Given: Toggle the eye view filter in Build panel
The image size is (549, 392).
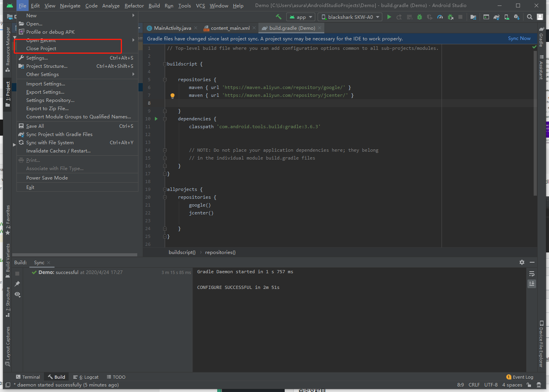Looking at the screenshot, I should 17,294.
